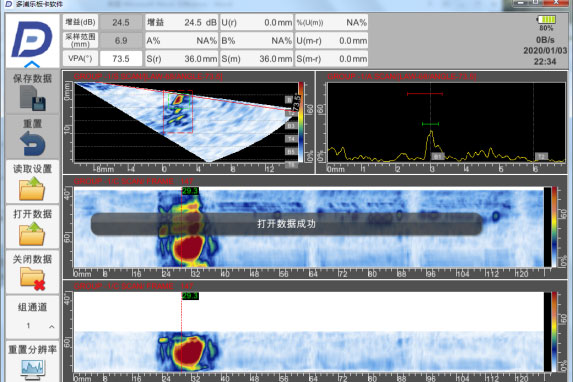Select the 采样范围 value field 6.9
The image size is (573, 382).
121,40
